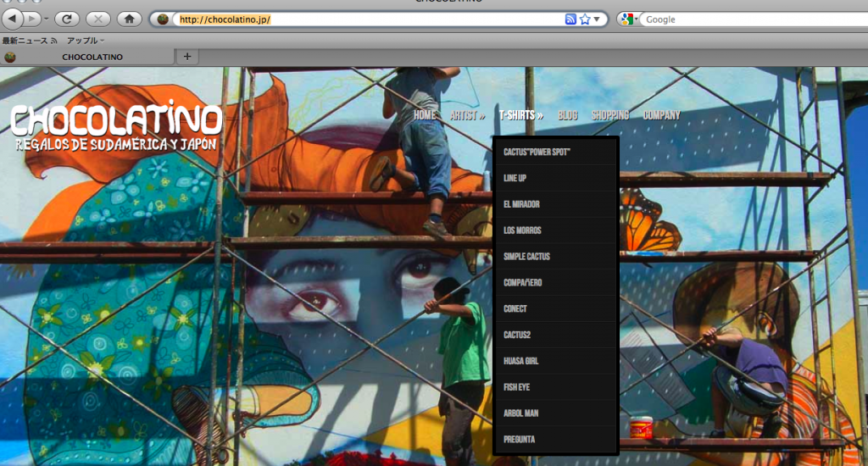Click the favicon on the CHOCOLATINO tab
The height and width of the screenshot is (466, 868).
[x=10, y=57]
